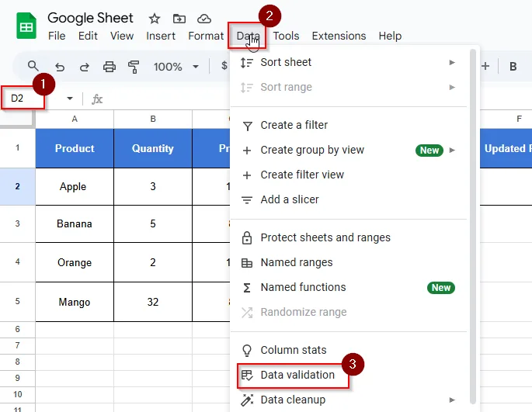
Task: Select the paint format tool
Action: [x=134, y=67]
